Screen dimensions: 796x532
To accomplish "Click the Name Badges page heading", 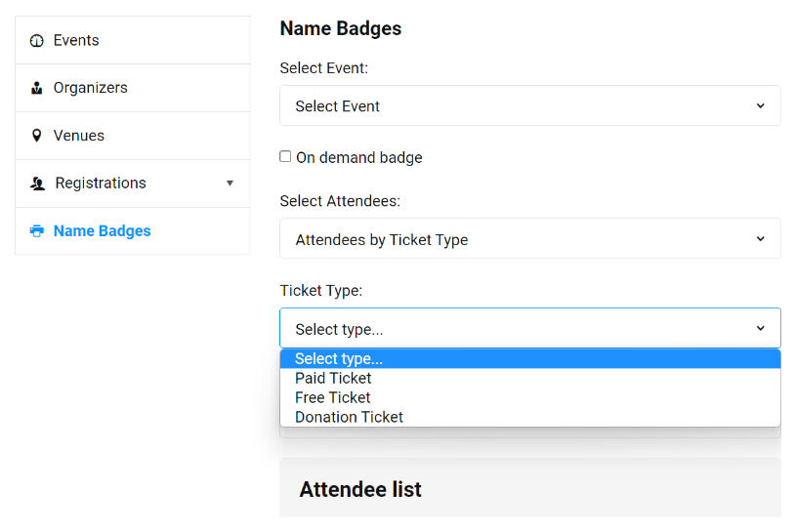I will tap(341, 29).
